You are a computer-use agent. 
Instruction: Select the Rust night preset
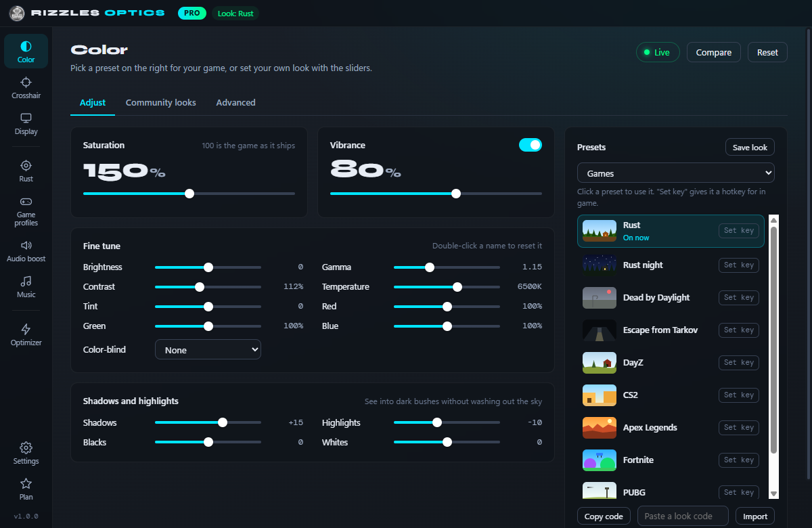pos(671,265)
